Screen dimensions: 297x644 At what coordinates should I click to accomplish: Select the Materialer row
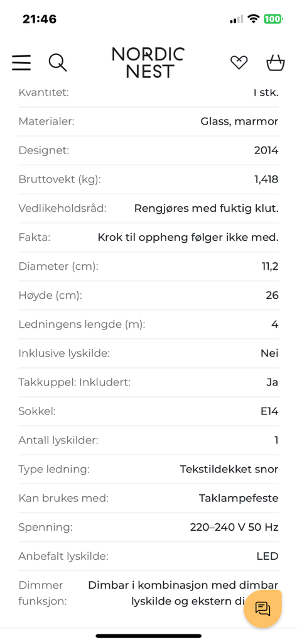148,121
